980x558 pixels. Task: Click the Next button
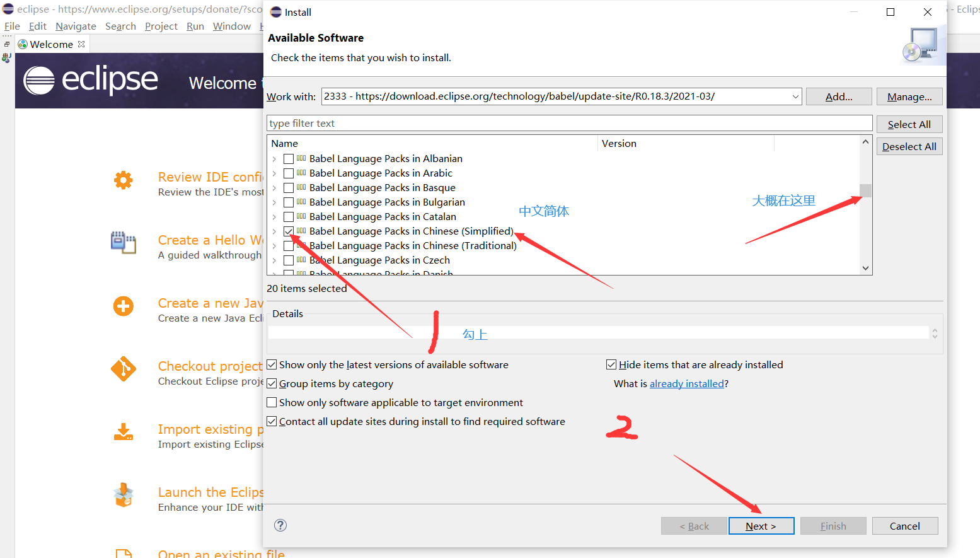click(x=761, y=526)
